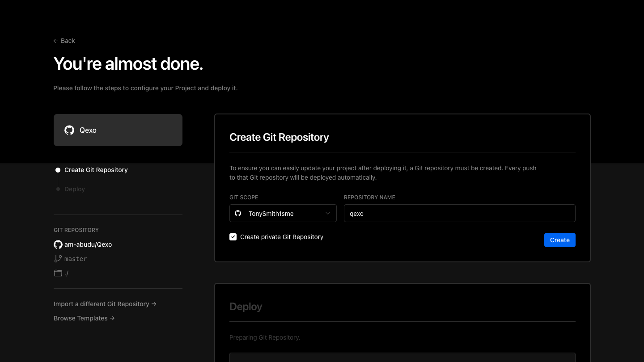Select Create Git Repository step in sidebar

tap(96, 170)
